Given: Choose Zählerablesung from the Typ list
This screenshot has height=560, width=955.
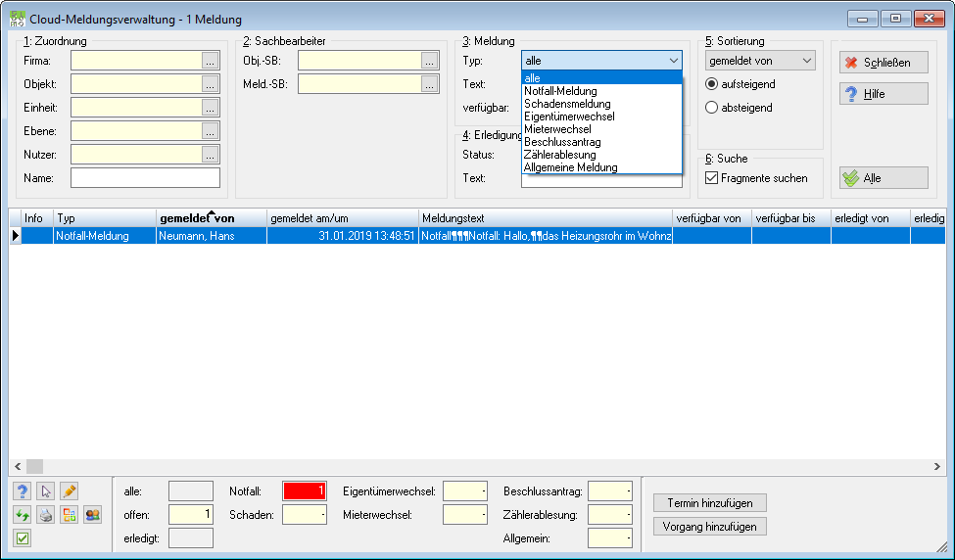Looking at the screenshot, I should click(560, 155).
